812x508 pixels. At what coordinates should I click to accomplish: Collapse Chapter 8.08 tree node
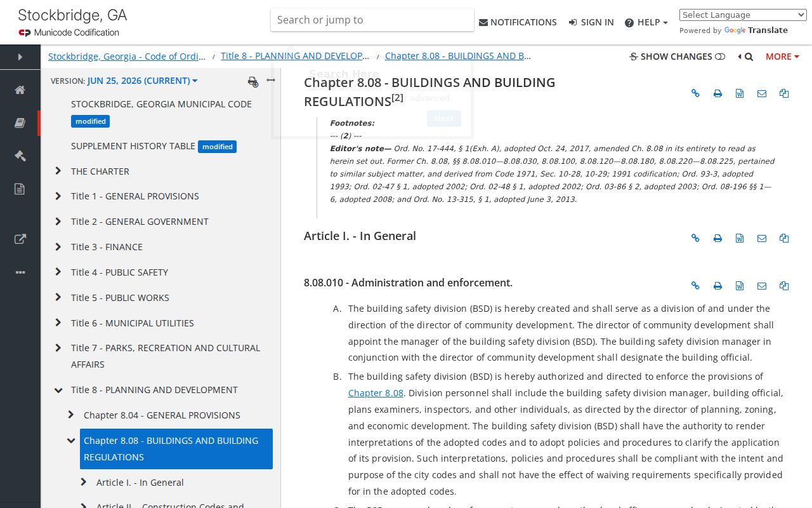pyautogui.click(x=70, y=441)
